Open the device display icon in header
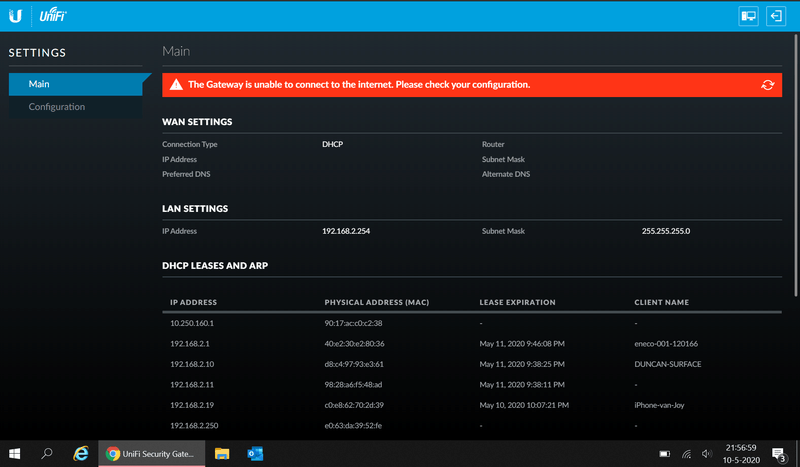 pyautogui.click(x=748, y=16)
